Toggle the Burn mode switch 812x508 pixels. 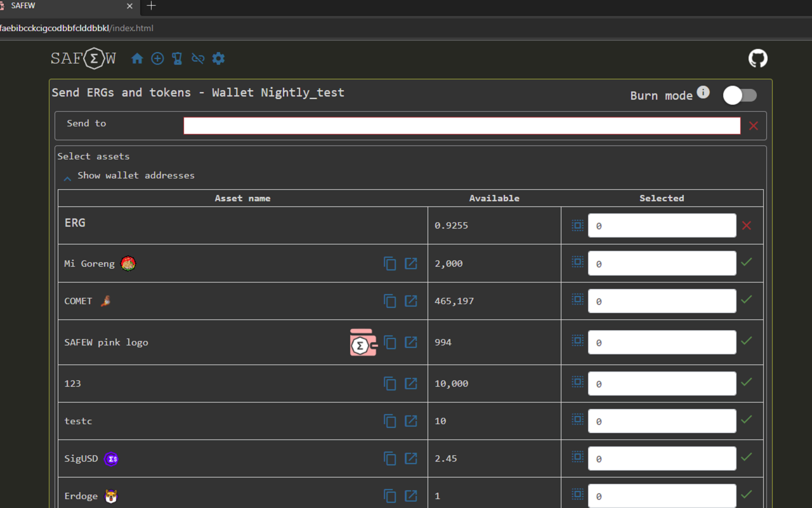[x=740, y=96]
